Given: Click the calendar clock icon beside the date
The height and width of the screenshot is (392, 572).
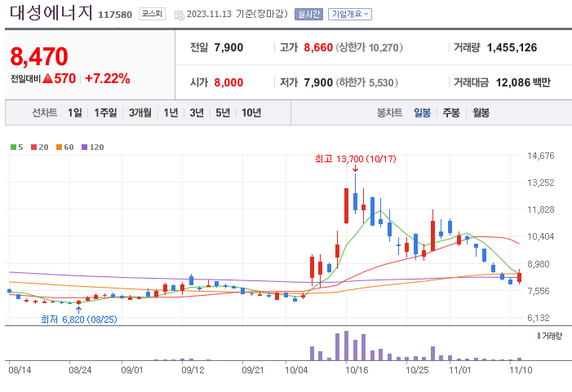Looking at the screenshot, I should point(180,15).
